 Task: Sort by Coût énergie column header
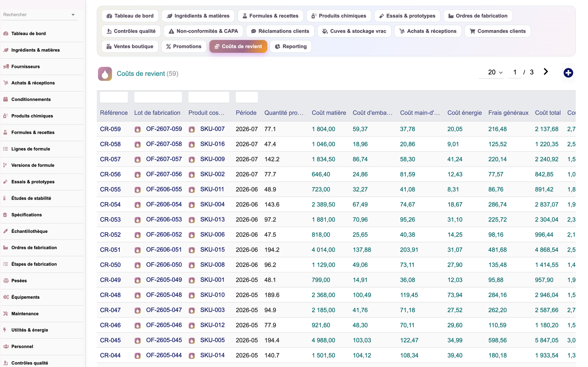coord(464,113)
